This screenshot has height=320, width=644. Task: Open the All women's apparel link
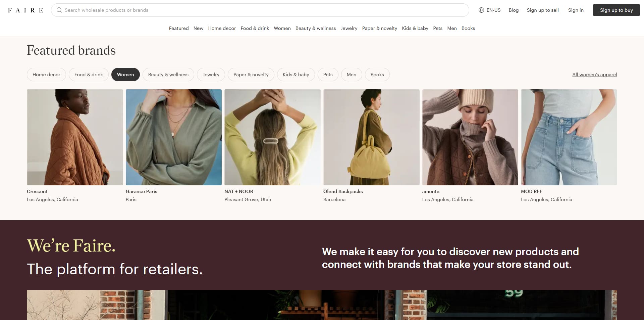595,75
